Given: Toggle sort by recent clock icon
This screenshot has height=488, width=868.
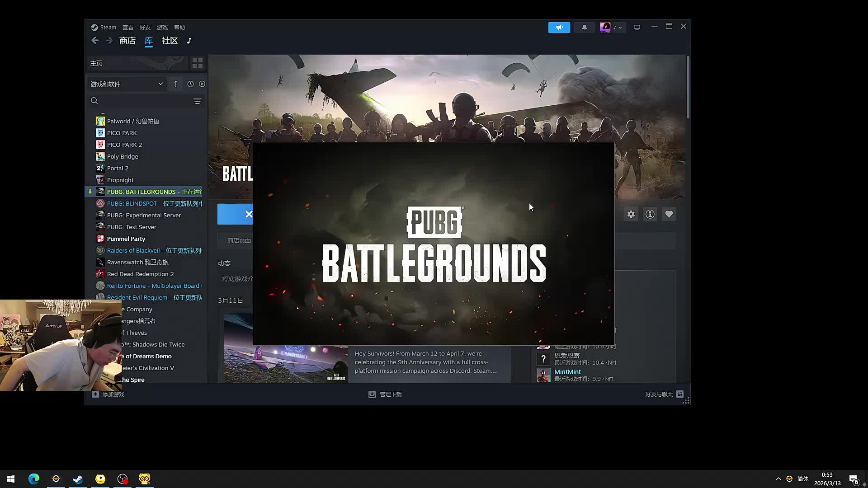Looking at the screenshot, I should (190, 84).
